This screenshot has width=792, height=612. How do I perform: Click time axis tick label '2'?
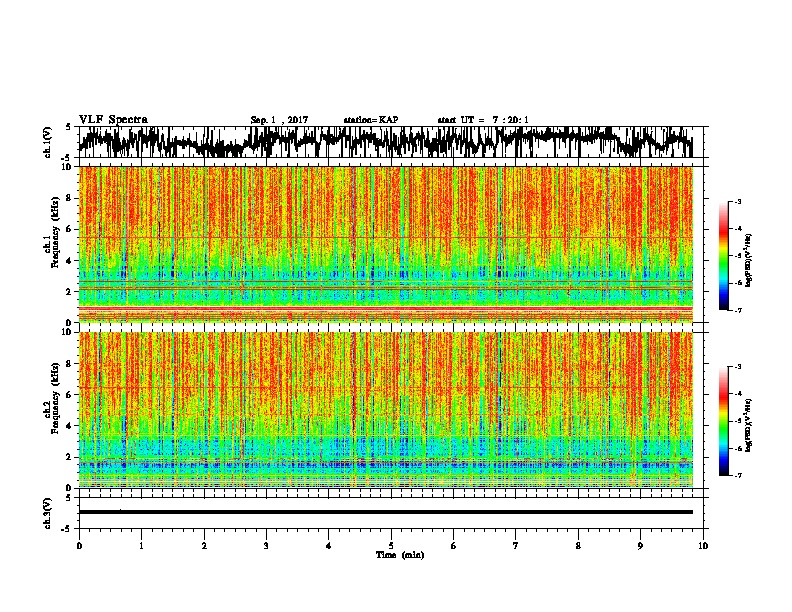click(x=204, y=545)
